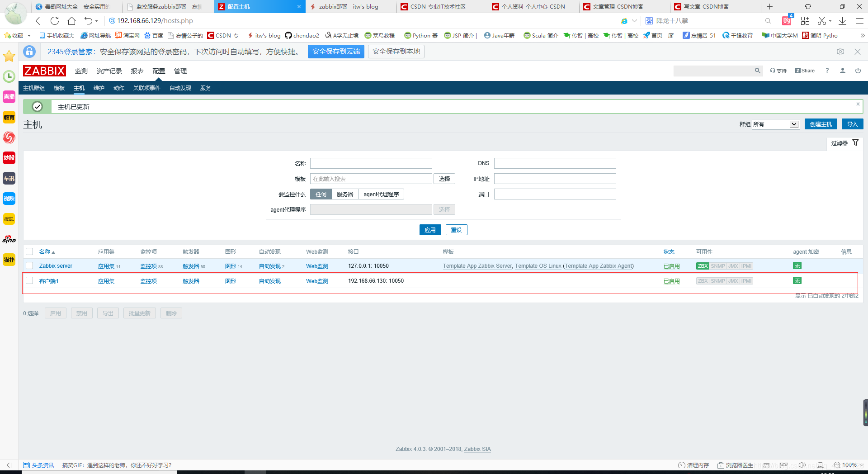The image size is (868, 474).
Task: Click 导入 button
Action: coord(852,124)
